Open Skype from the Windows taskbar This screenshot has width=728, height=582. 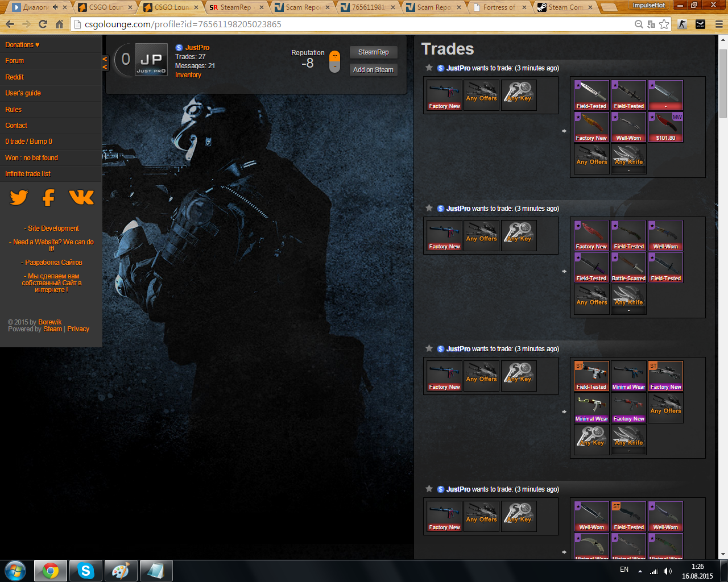click(86, 571)
